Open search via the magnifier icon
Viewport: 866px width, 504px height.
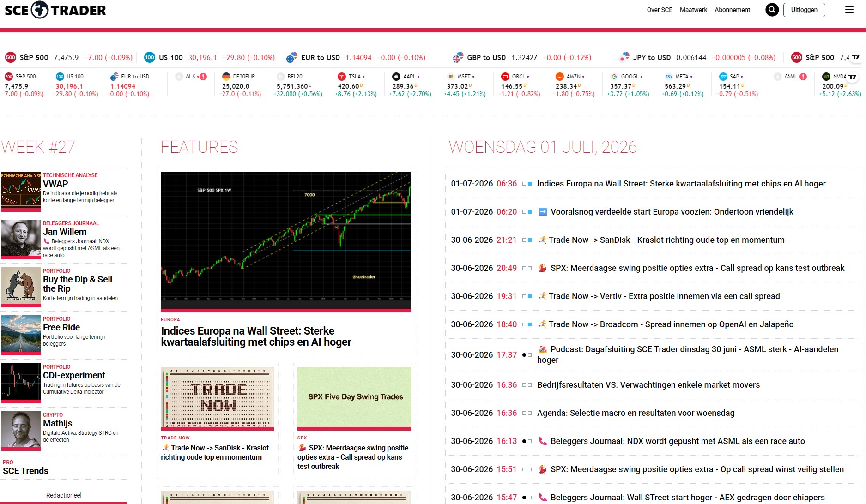772,10
